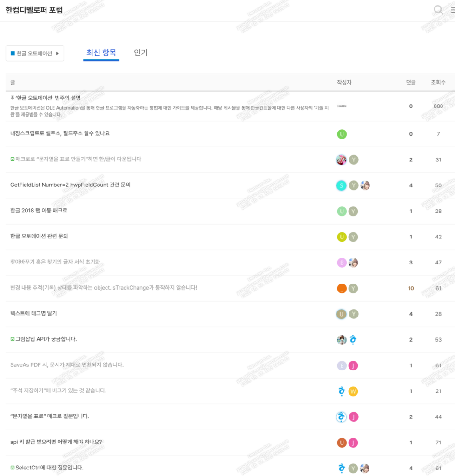Open the api 키 발급 topic
This screenshot has width=455, height=476.
[x=56, y=442]
